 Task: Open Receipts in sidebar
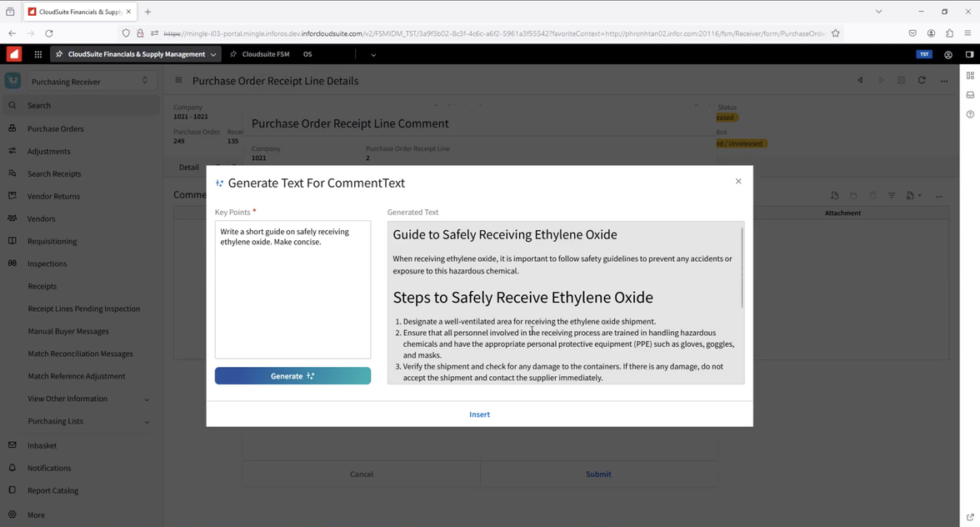[42, 286]
